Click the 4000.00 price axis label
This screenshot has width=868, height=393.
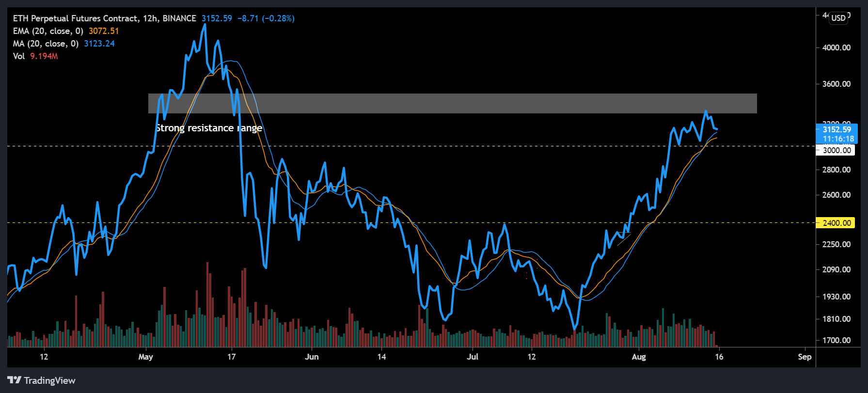click(x=836, y=47)
